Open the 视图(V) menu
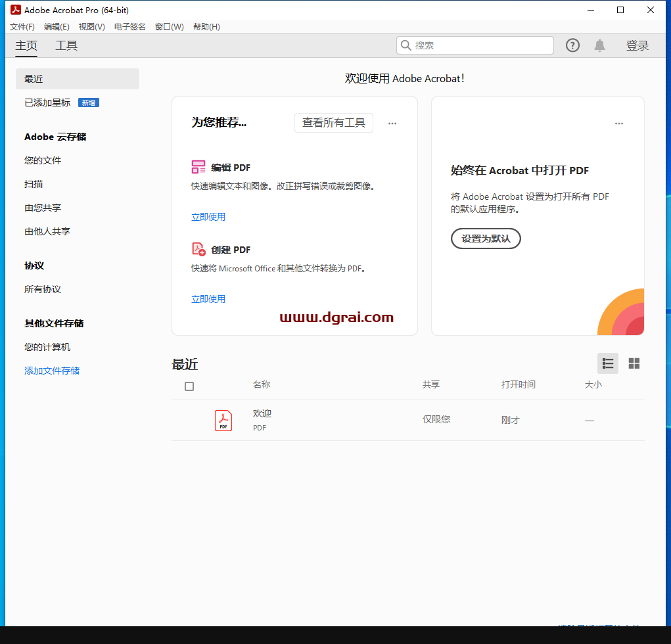This screenshot has height=644, width=671. tap(91, 26)
